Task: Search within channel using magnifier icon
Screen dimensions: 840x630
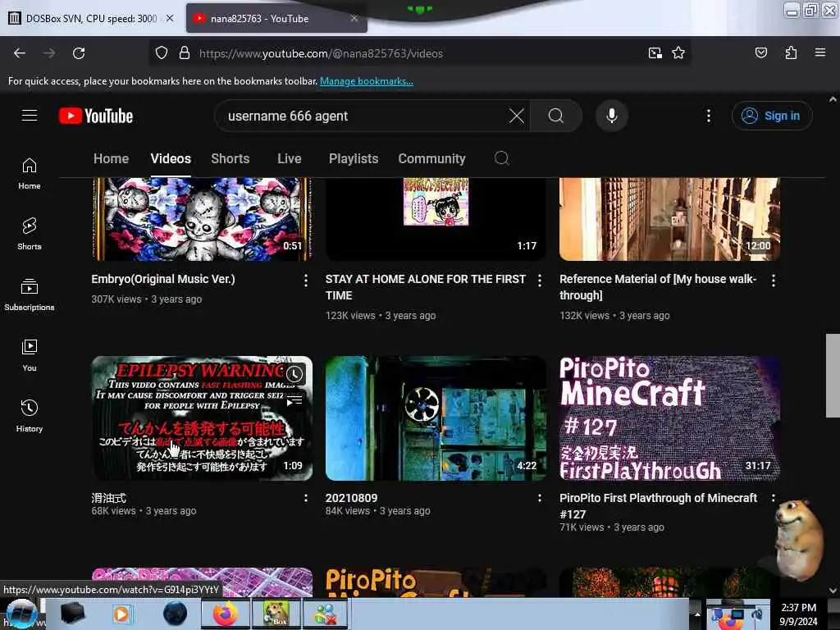Action: coord(501,158)
